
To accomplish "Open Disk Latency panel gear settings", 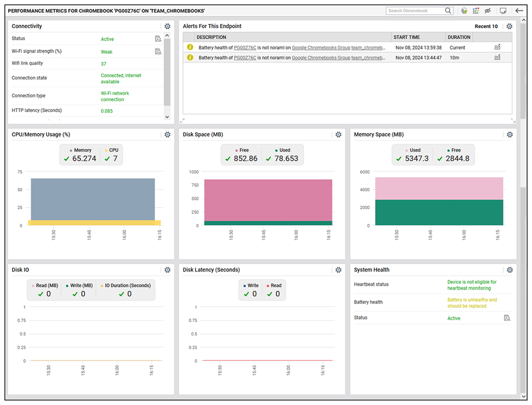I will coord(338,270).
